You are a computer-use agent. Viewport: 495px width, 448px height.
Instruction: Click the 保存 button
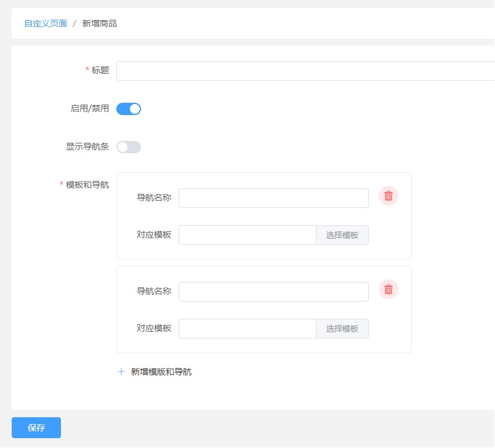pyautogui.click(x=36, y=428)
